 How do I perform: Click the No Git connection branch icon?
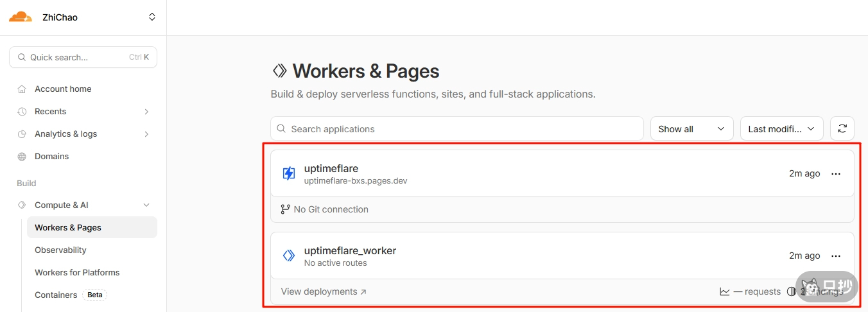tap(286, 209)
